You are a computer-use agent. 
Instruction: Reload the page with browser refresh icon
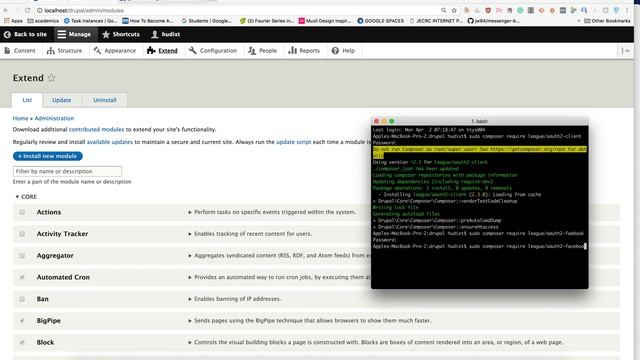[27, 10]
